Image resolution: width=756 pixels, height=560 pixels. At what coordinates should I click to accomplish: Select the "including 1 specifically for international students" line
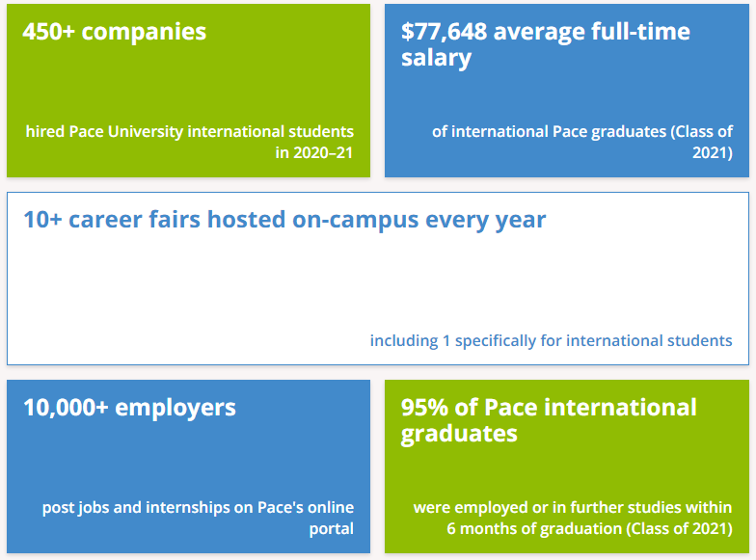[x=551, y=340]
